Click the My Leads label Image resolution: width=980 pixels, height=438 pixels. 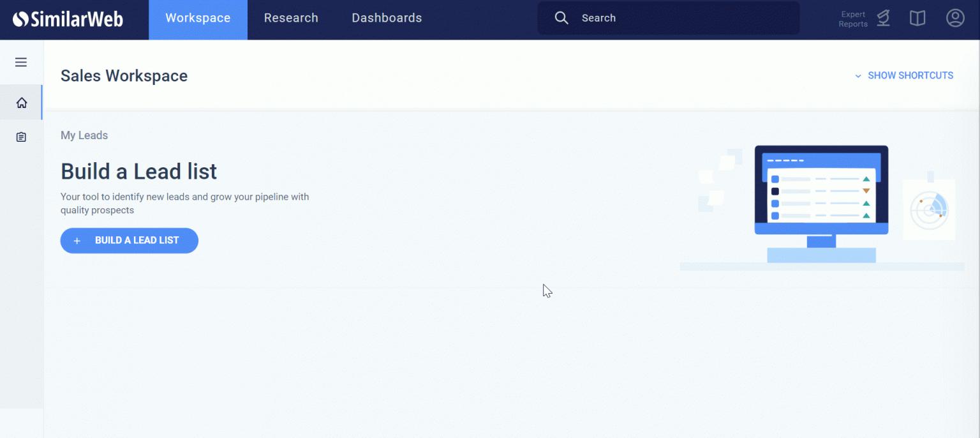(84, 135)
